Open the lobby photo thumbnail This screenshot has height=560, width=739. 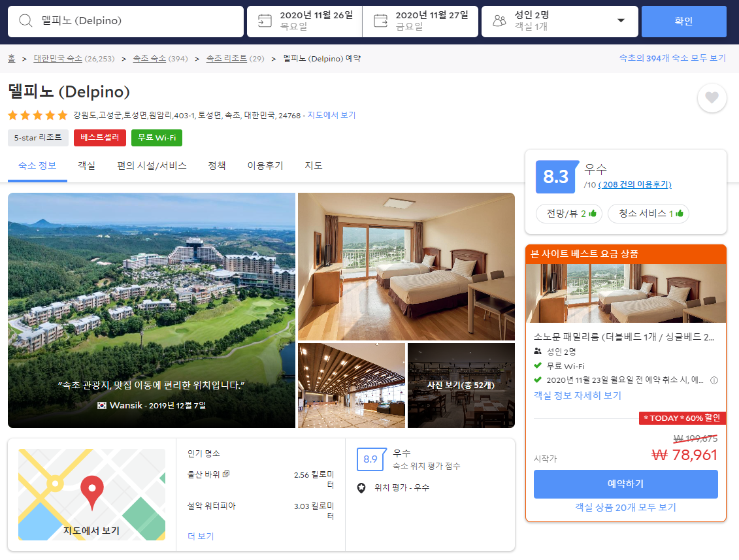click(x=352, y=386)
